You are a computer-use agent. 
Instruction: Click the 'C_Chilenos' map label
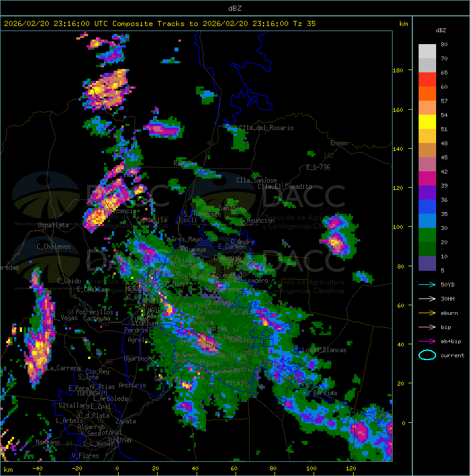pyautogui.click(x=54, y=246)
